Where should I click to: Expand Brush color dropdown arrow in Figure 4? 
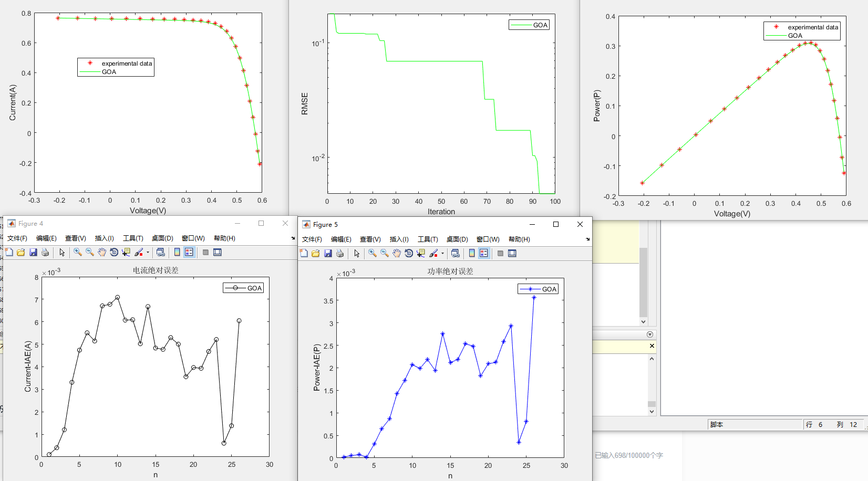(148, 253)
